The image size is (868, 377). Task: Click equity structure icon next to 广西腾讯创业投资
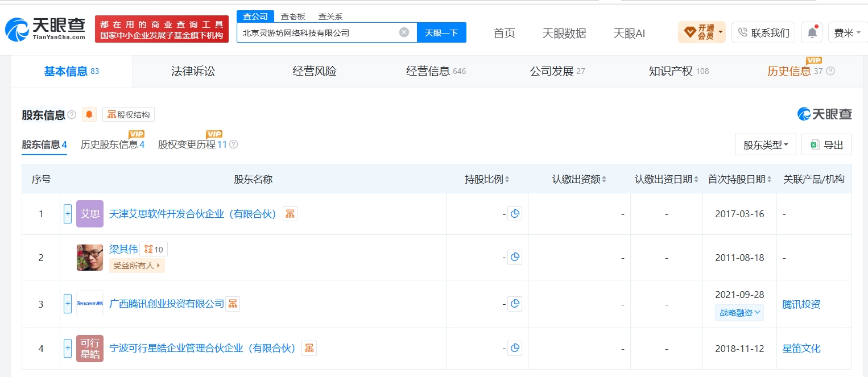pyautogui.click(x=233, y=304)
